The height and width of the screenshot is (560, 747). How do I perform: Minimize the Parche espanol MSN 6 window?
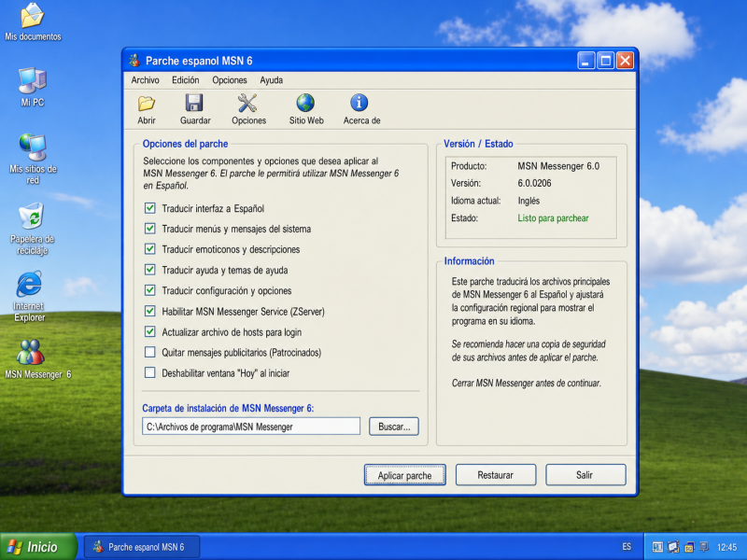(586, 61)
